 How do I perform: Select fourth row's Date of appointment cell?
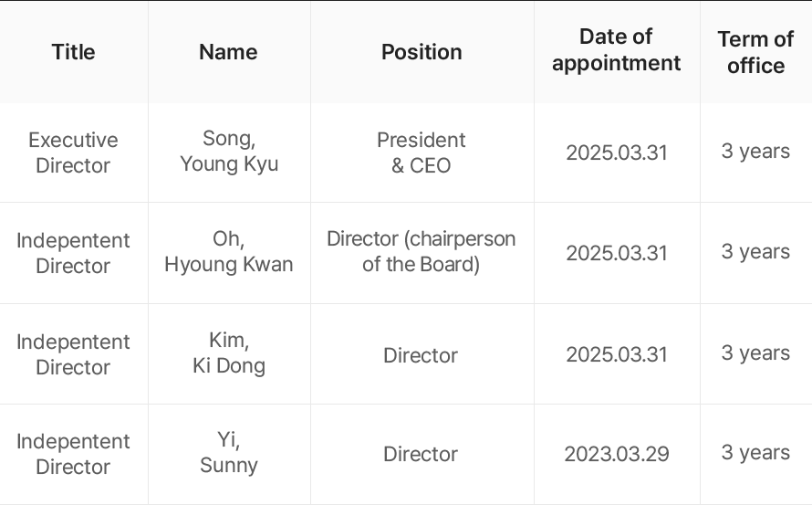tap(616, 454)
